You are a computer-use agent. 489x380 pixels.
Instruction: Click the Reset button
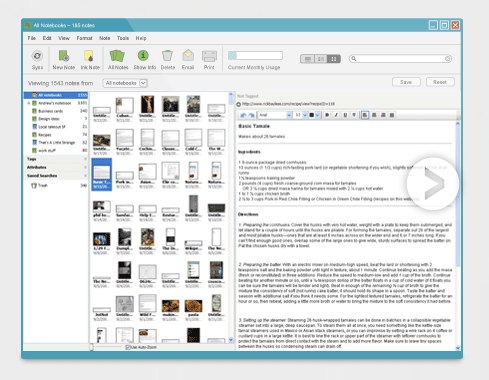(x=440, y=82)
